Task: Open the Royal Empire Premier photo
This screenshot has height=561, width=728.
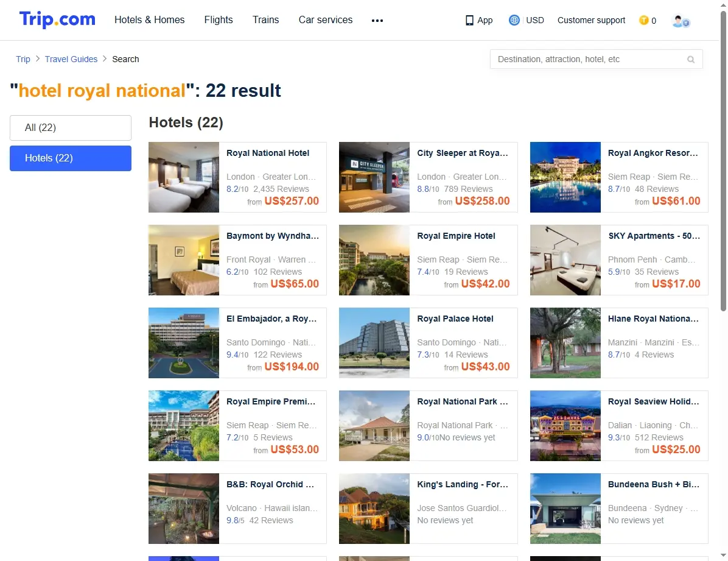Action: (184, 425)
